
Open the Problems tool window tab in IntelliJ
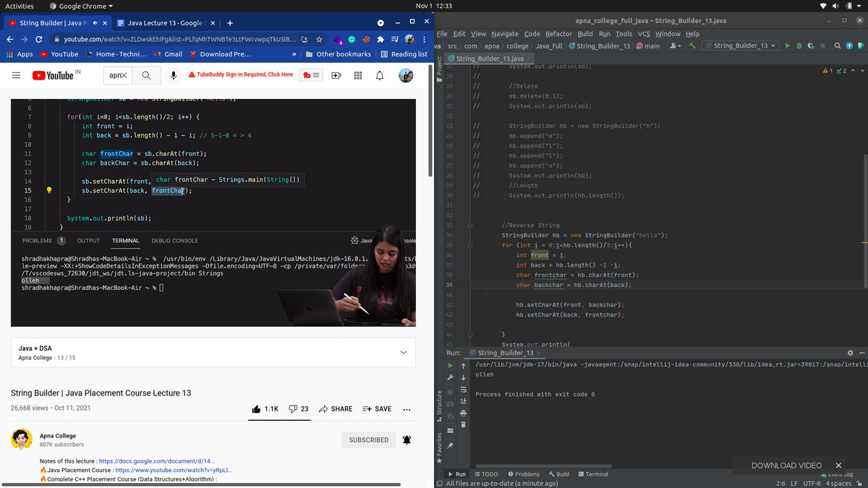pos(523,474)
